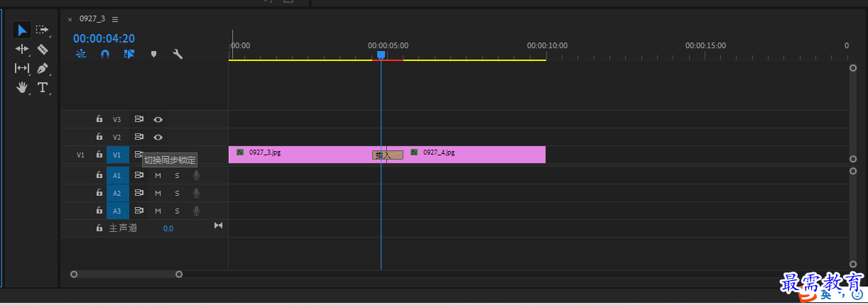Target track V3 header label
The width and height of the screenshot is (868, 305).
click(x=117, y=119)
